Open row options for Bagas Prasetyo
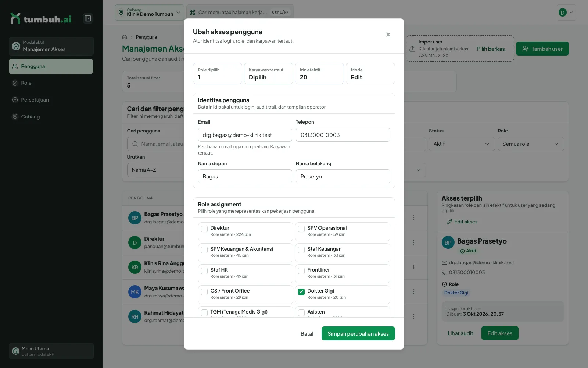 coord(413,218)
